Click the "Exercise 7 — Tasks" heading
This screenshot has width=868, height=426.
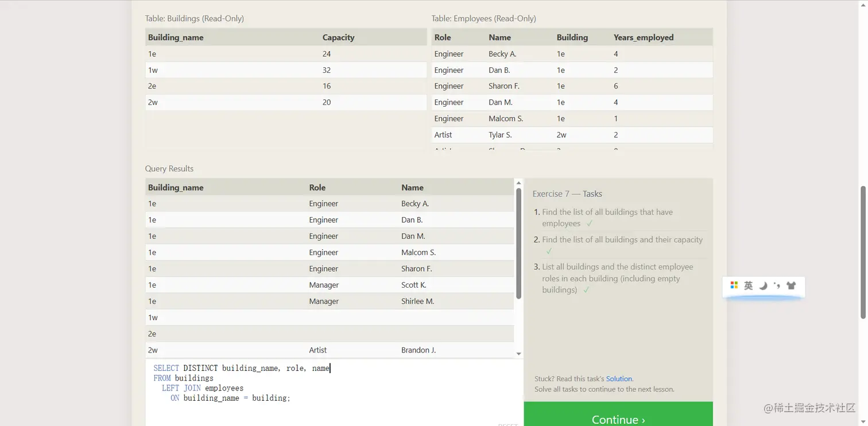click(567, 194)
